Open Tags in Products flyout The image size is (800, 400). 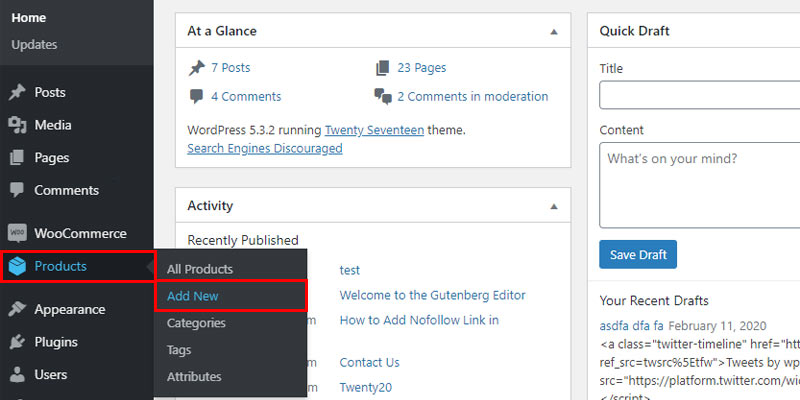click(x=179, y=351)
